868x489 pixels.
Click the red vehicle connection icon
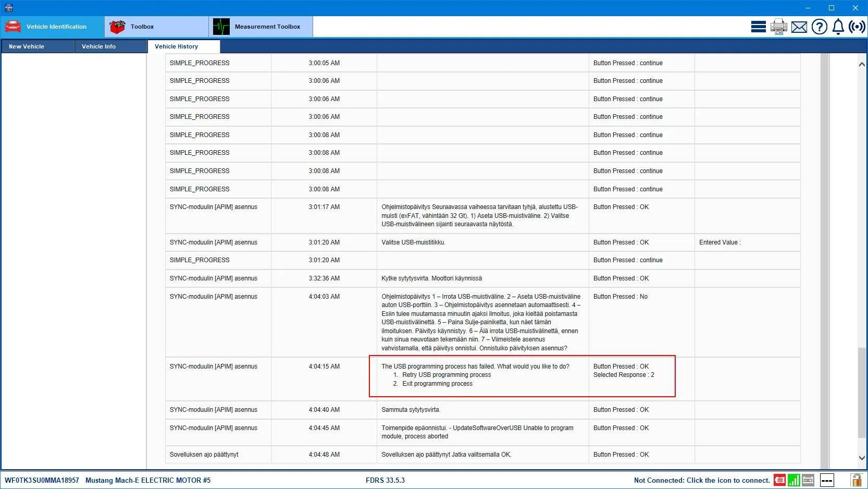point(779,480)
